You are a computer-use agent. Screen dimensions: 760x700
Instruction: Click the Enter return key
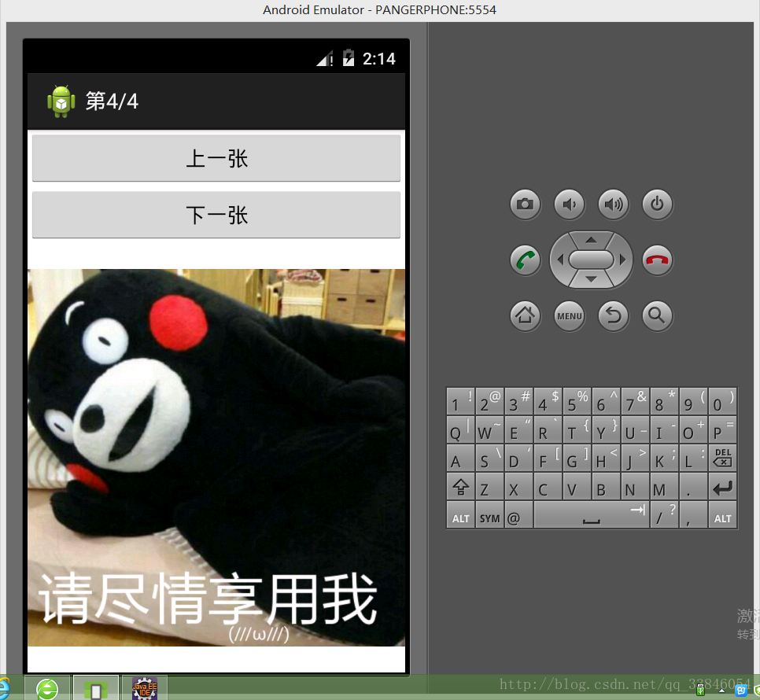pos(722,486)
